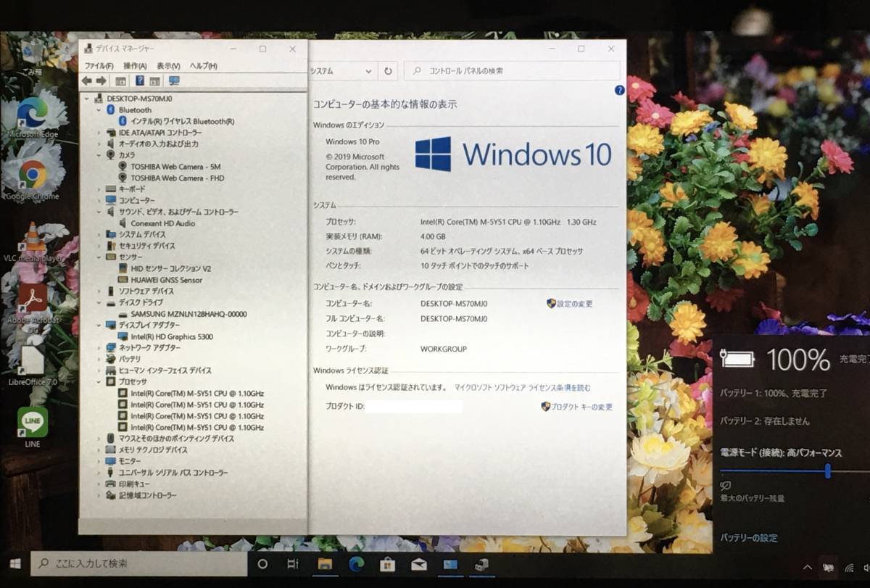This screenshot has height=588, width=870.
Task: Expand 記憶域コントローラー category
Action: [99, 495]
